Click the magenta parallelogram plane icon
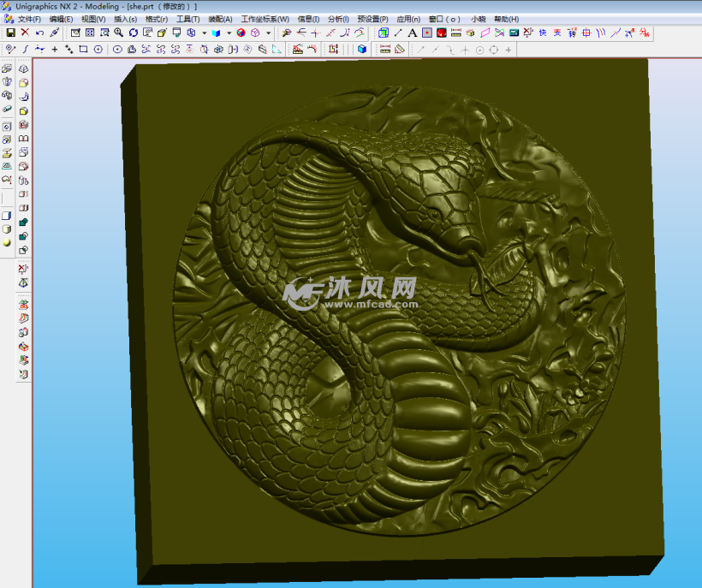Image resolution: width=702 pixels, height=588 pixels. tap(485, 33)
